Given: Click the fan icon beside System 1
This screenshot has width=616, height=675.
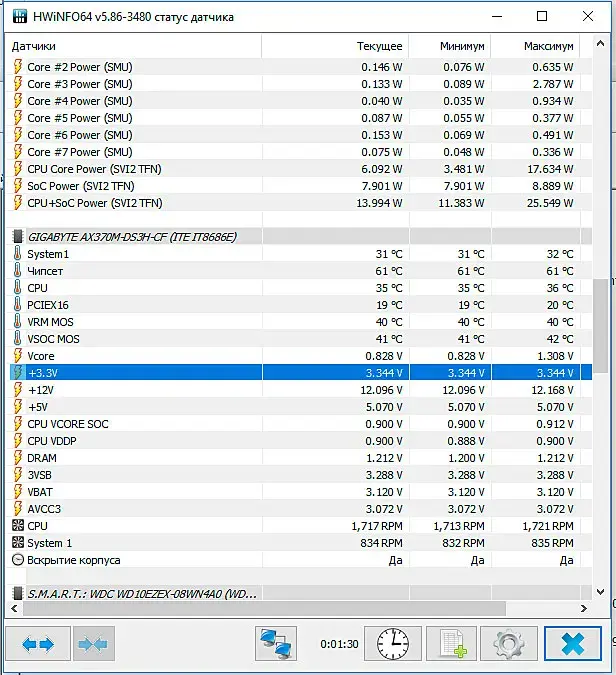Looking at the screenshot, I should [18, 542].
